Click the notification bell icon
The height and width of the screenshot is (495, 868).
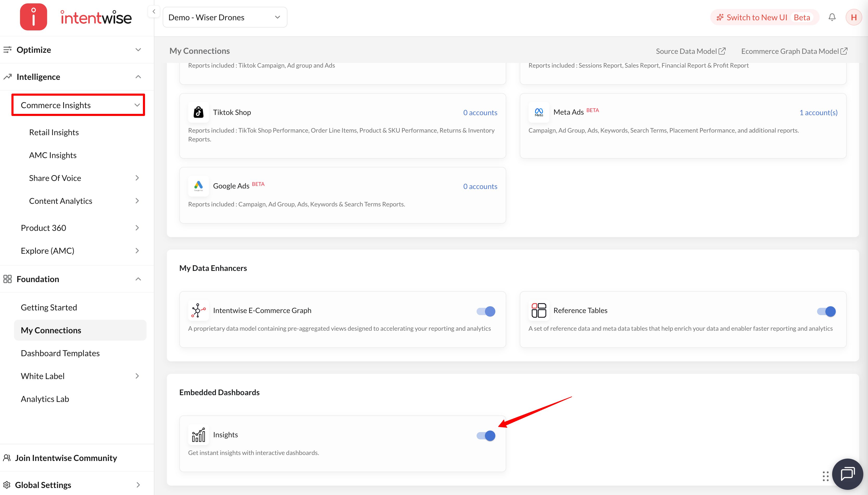click(x=832, y=17)
